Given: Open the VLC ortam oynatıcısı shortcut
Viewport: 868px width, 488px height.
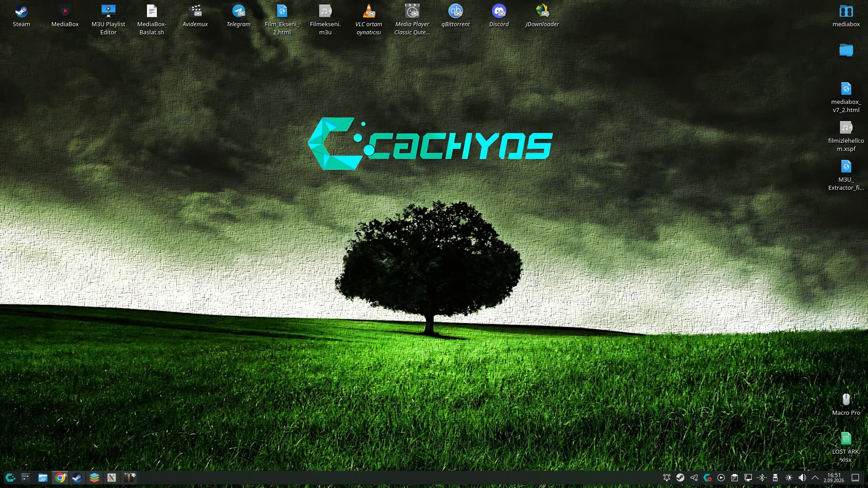Looking at the screenshot, I should point(368,20).
